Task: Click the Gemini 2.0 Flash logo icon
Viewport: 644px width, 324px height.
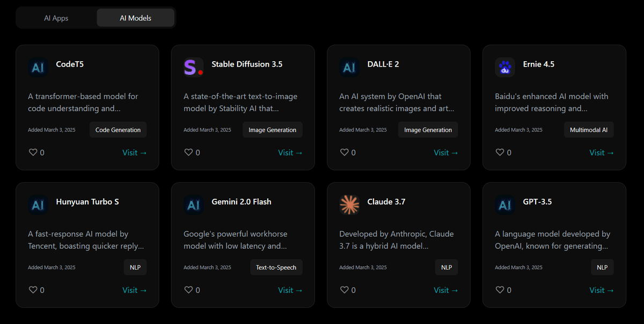Action: click(193, 205)
